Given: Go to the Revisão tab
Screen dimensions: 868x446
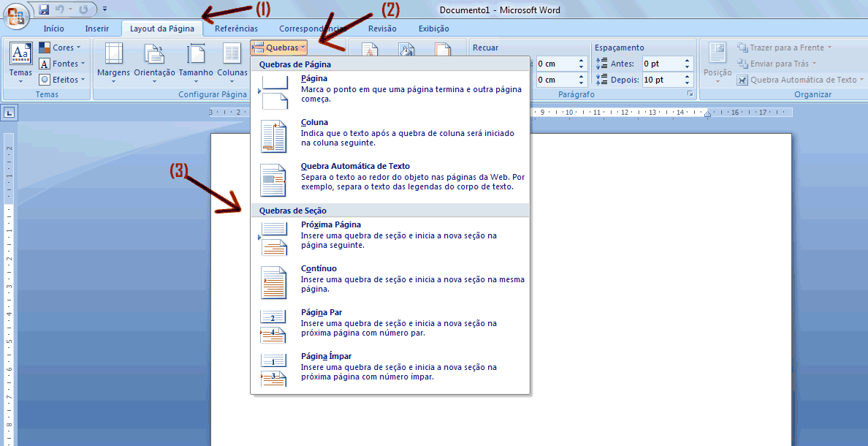Looking at the screenshot, I should [x=382, y=29].
